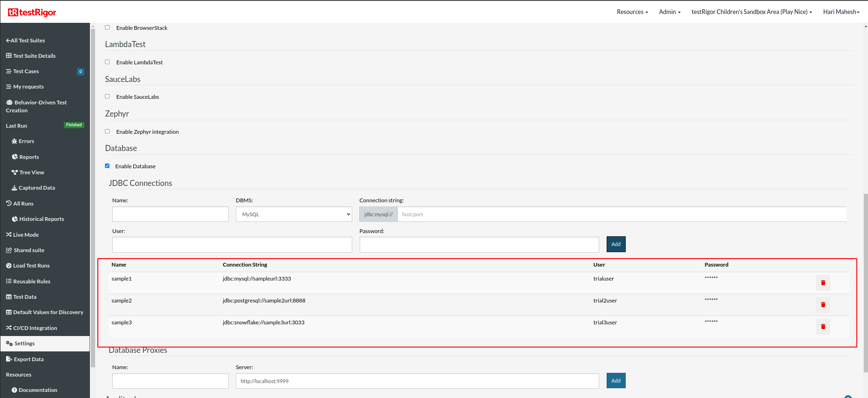Open Tree View in sidebar
Image resolution: width=868 pixels, height=398 pixels.
tap(28, 172)
